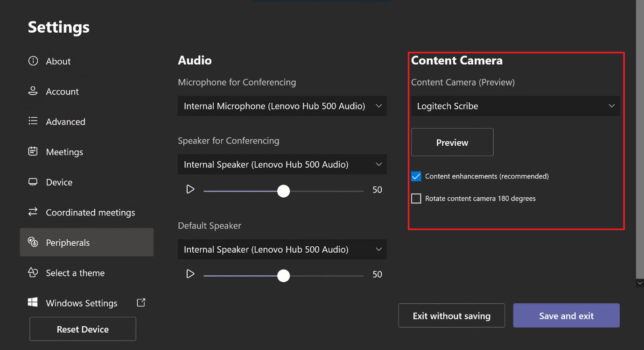The height and width of the screenshot is (350, 644).
Task: Expand the Logitech Scribe camera dropdown
Action: (x=515, y=106)
